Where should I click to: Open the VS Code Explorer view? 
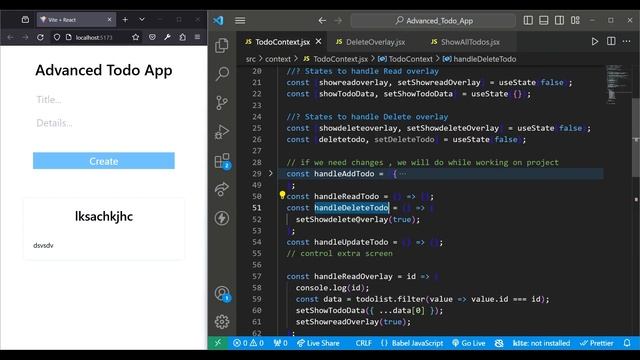click(x=222, y=45)
